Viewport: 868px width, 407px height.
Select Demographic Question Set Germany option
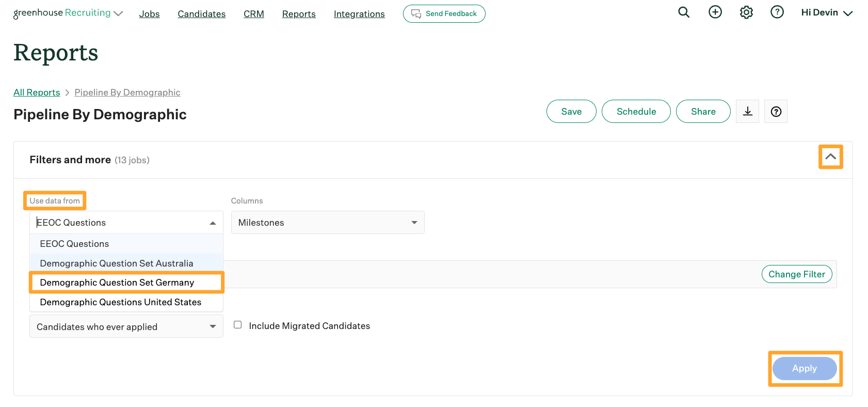126,283
